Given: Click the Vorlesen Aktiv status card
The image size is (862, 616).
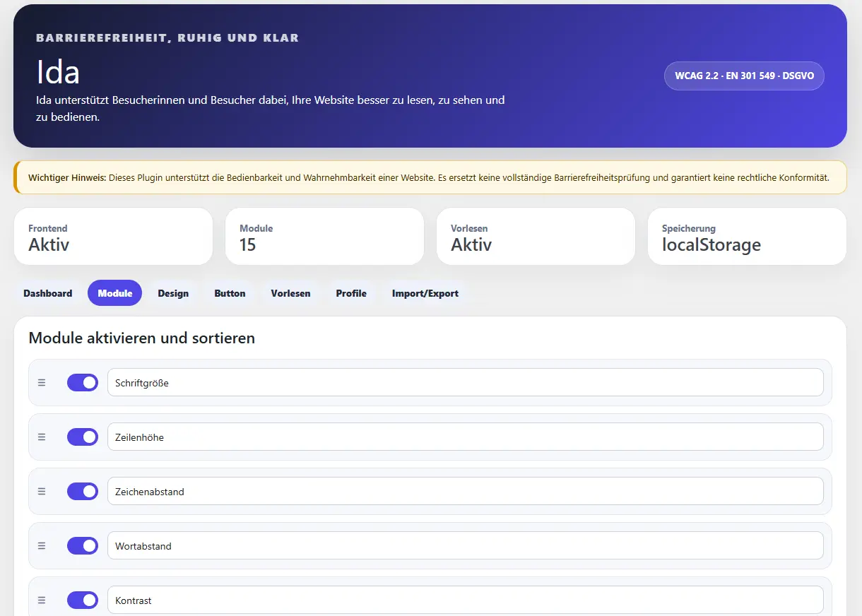Looking at the screenshot, I should 536,237.
